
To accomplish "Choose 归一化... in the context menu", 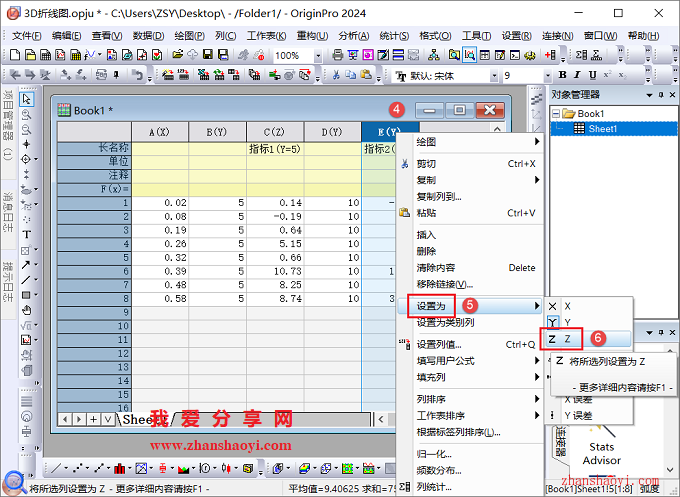I will pyautogui.click(x=471, y=454).
